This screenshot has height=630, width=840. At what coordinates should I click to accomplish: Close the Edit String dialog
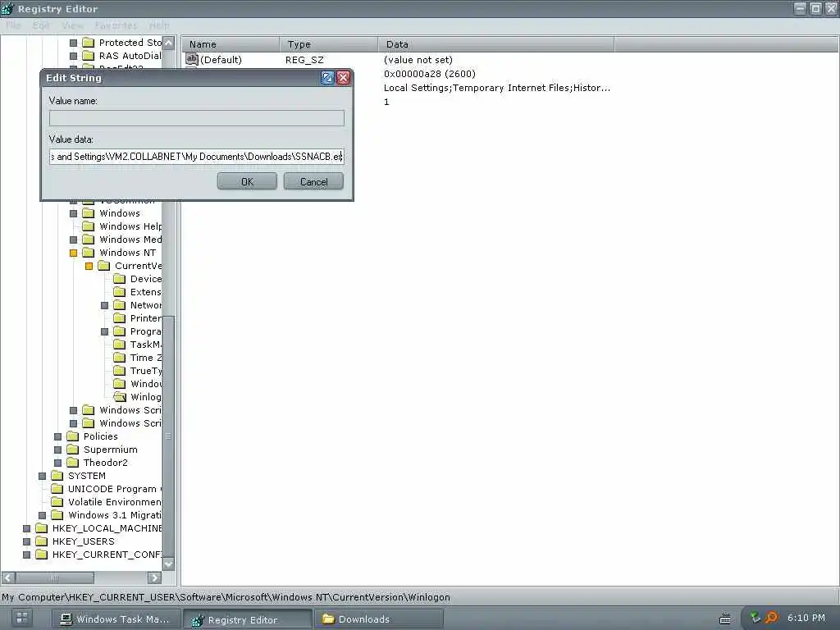click(344, 78)
